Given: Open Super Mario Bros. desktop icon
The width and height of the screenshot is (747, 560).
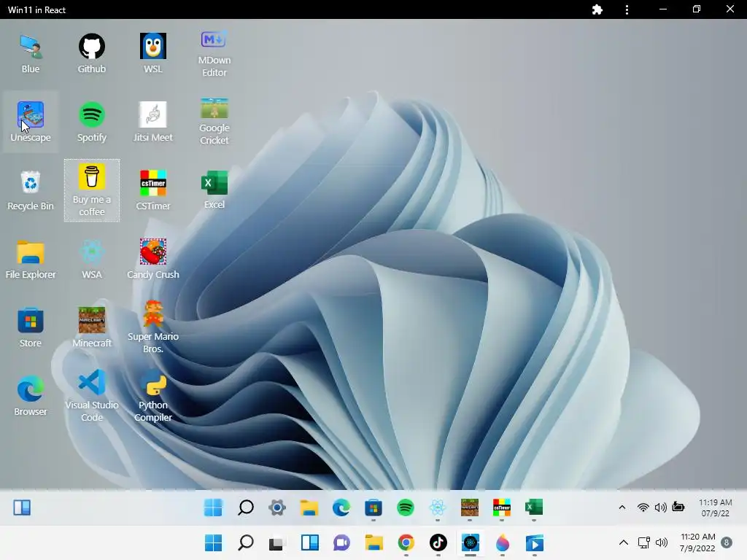Looking at the screenshot, I should point(153,327).
